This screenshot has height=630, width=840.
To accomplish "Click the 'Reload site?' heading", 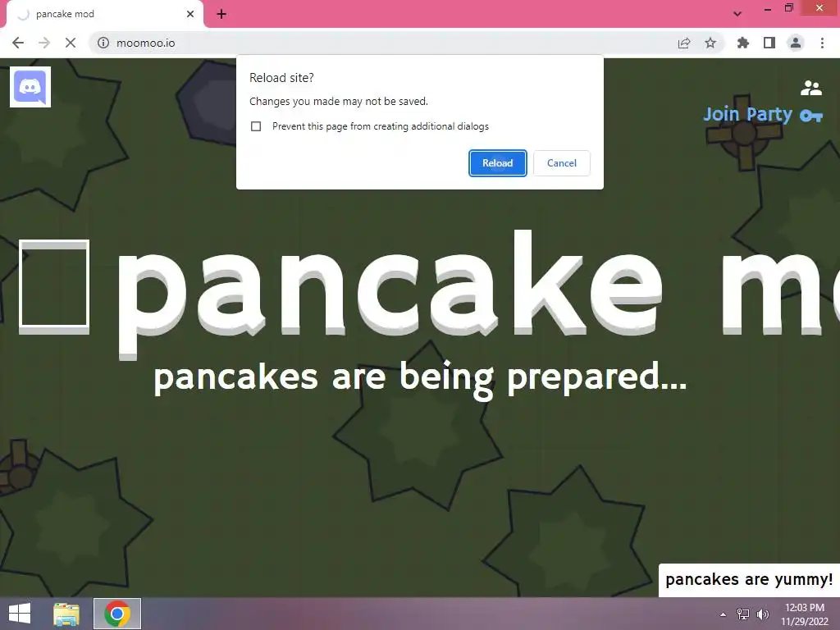I will coord(282,78).
